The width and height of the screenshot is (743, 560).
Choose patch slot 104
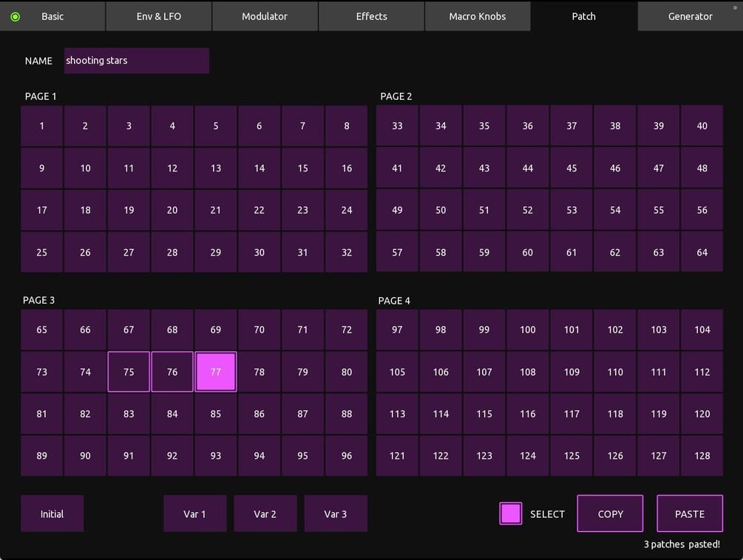(702, 329)
